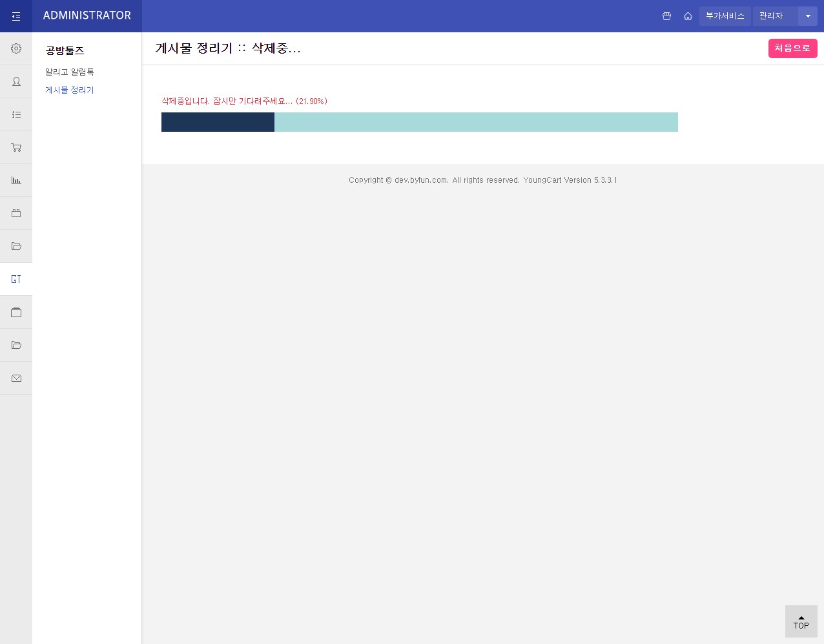This screenshot has width=824, height=644.
Task: Open the 게시물 정리기 menu item
Action: [69, 90]
